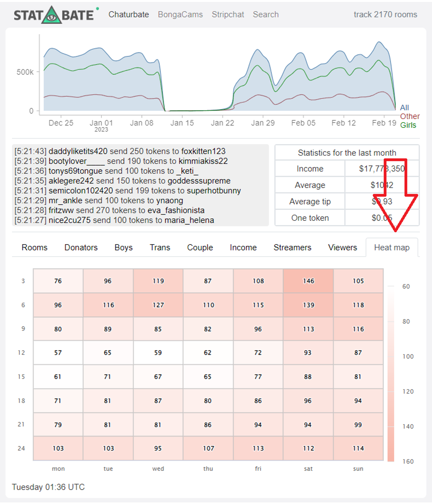Click the Wednesday hour 6 cell showing 127
The width and height of the screenshot is (432, 504).
[158, 305]
